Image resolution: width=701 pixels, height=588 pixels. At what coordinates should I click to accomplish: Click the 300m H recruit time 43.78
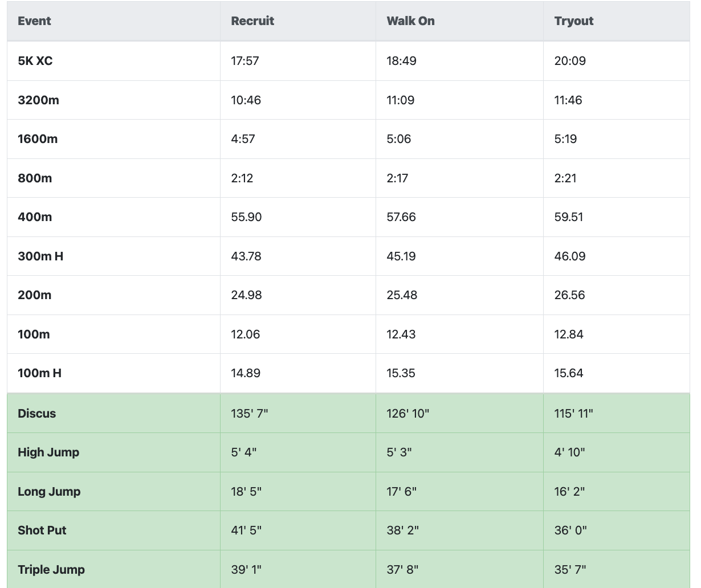[246, 256]
